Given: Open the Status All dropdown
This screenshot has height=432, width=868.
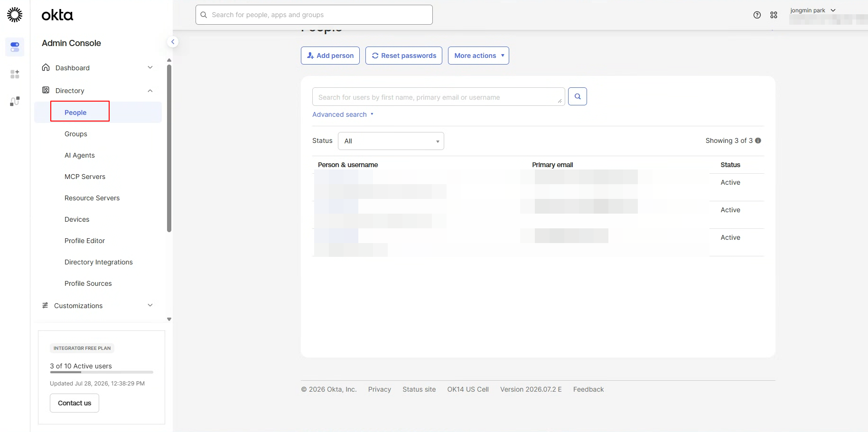Looking at the screenshot, I should (391, 141).
